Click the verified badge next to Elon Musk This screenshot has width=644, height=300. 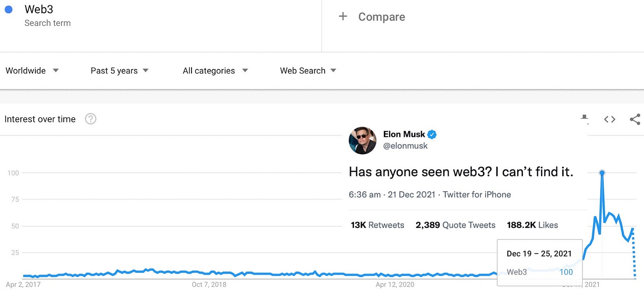point(432,134)
